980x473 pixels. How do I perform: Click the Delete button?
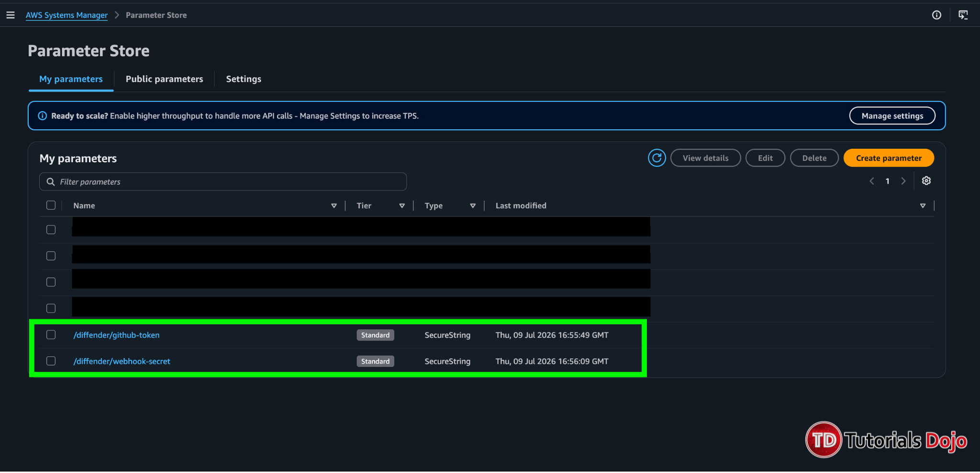point(814,158)
